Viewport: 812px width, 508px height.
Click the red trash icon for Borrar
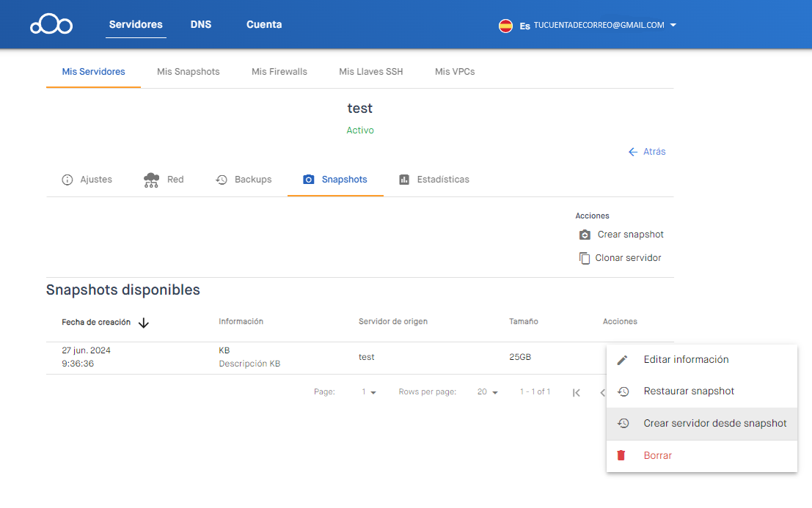[x=621, y=454]
